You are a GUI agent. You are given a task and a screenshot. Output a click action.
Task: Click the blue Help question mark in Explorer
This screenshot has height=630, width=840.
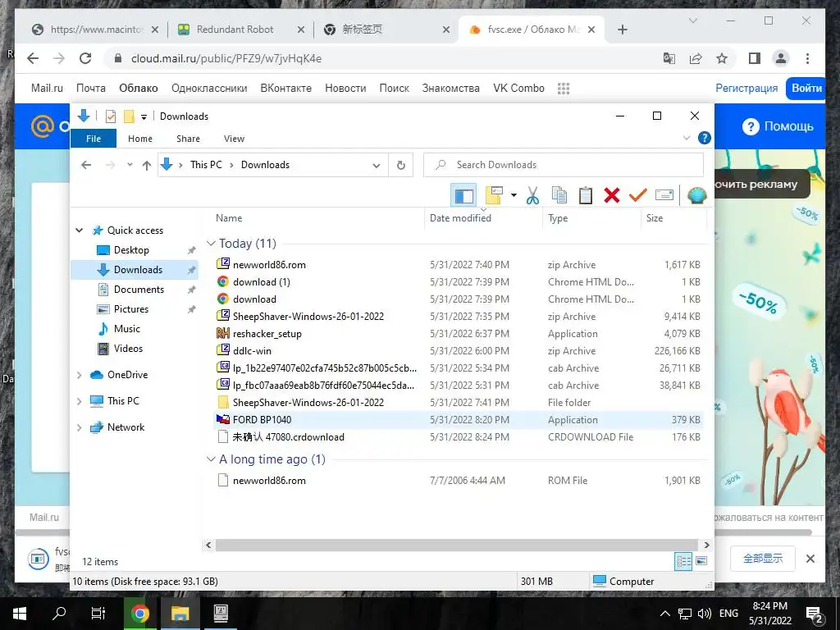click(705, 138)
